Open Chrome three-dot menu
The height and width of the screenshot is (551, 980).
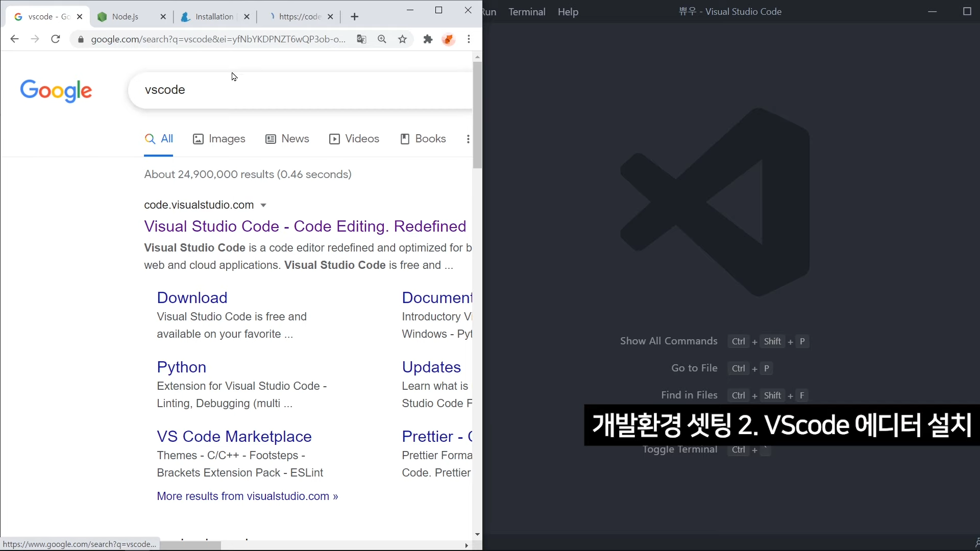pyautogui.click(x=469, y=39)
